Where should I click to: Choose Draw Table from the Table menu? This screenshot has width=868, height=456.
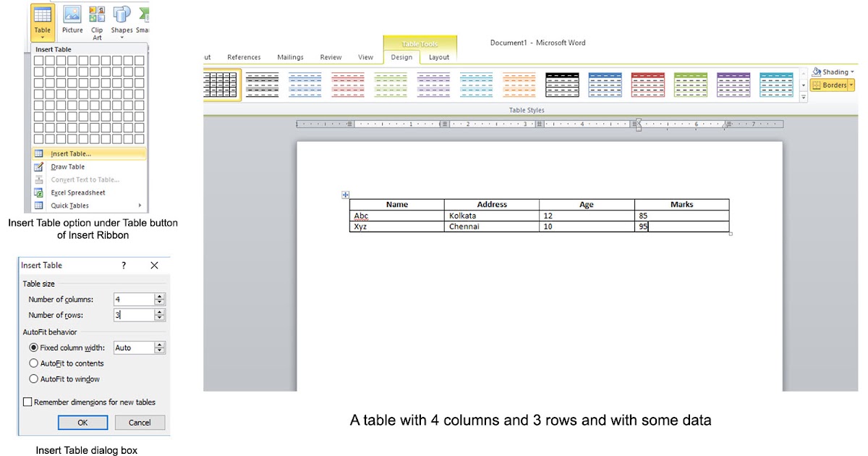click(x=67, y=166)
